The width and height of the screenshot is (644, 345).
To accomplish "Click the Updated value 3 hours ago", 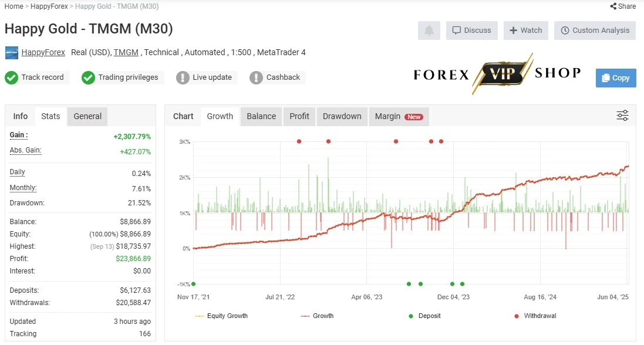I will 132,322.
